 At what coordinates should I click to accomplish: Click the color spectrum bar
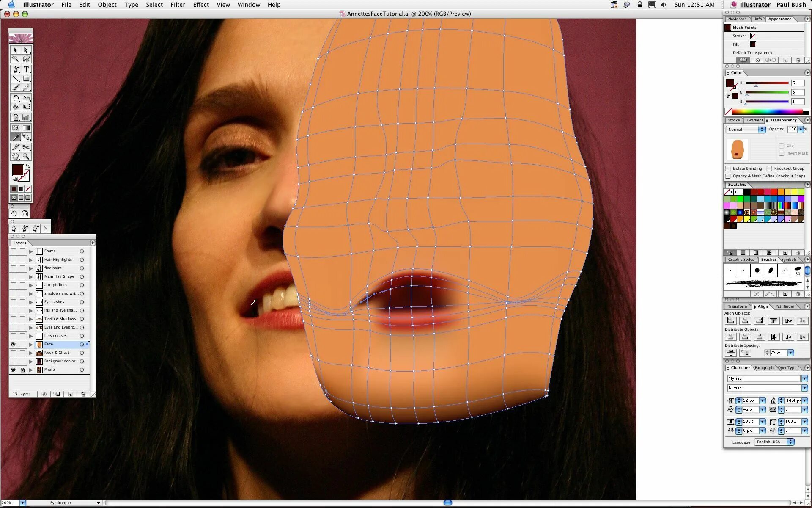pos(768,112)
